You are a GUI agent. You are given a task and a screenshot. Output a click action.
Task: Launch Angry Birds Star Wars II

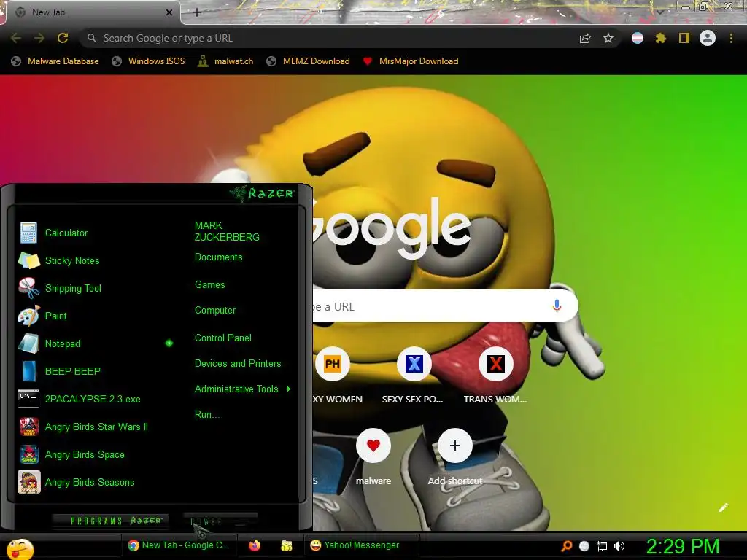[x=96, y=427]
